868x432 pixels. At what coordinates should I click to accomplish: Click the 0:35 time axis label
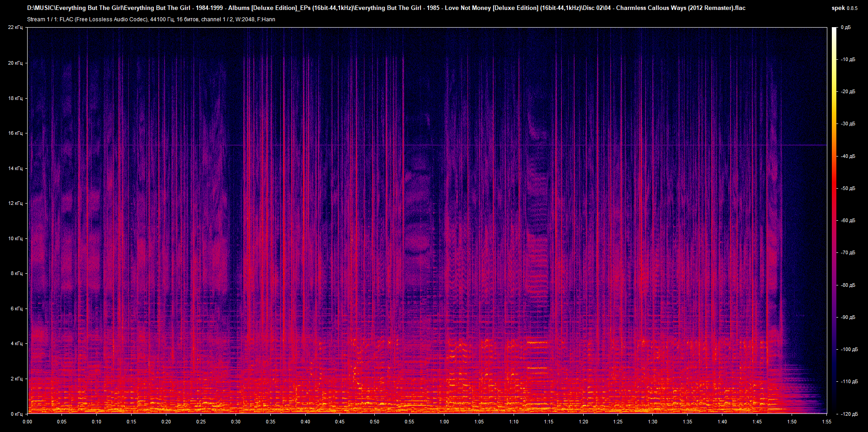coord(271,422)
